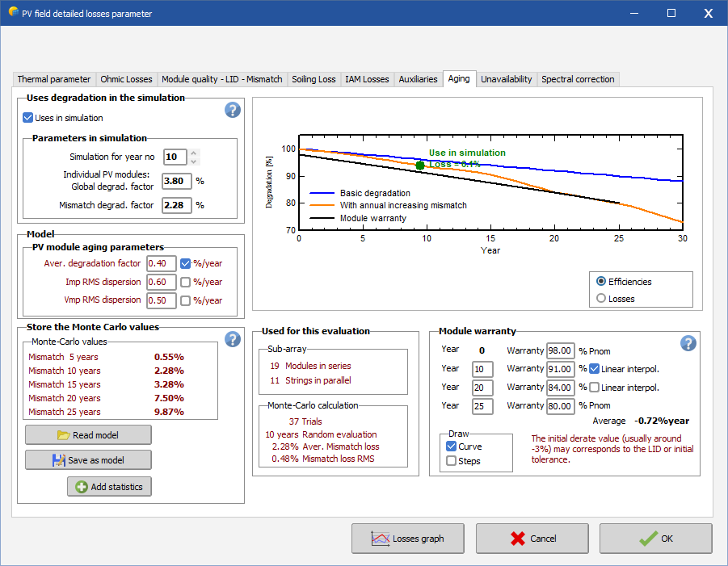
Task: Select the Efficiencies radio button
Action: click(601, 281)
